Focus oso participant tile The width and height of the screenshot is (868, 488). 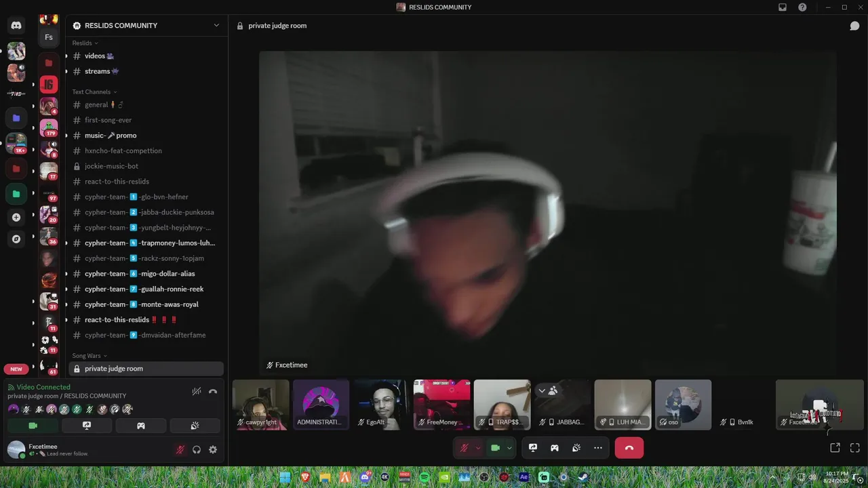click(x=684, y=405)
